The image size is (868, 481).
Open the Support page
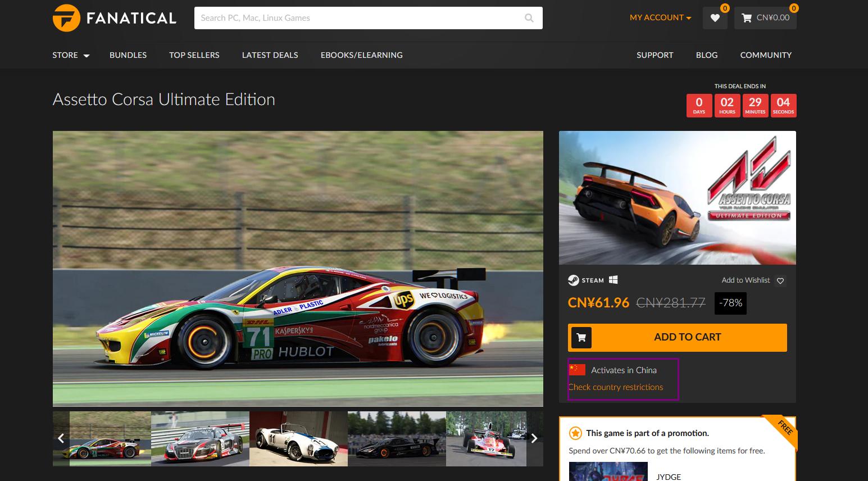pyautogui.click(x=655, y=55)
